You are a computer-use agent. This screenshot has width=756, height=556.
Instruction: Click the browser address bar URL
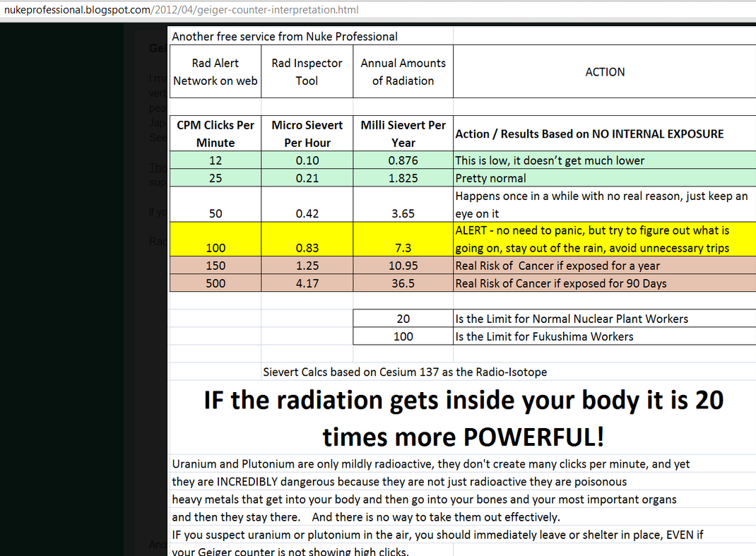180,10
